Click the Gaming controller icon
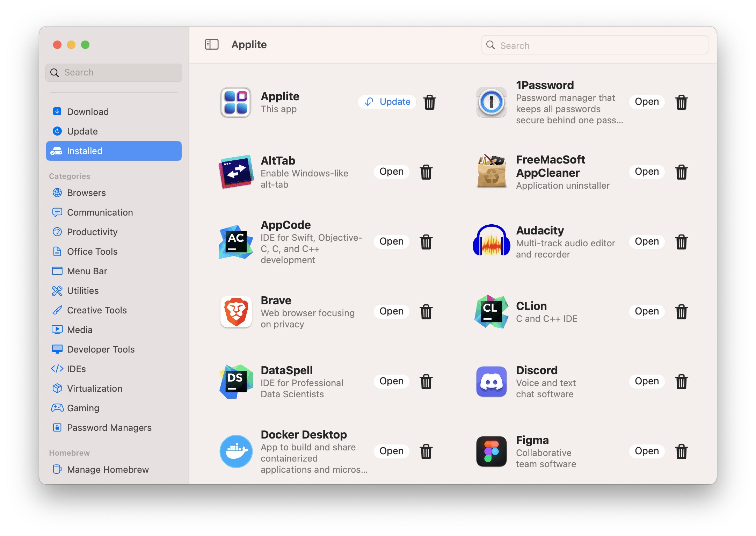This screenshot has width=756, height=536. pyautogui.click(x=57, y=408)
